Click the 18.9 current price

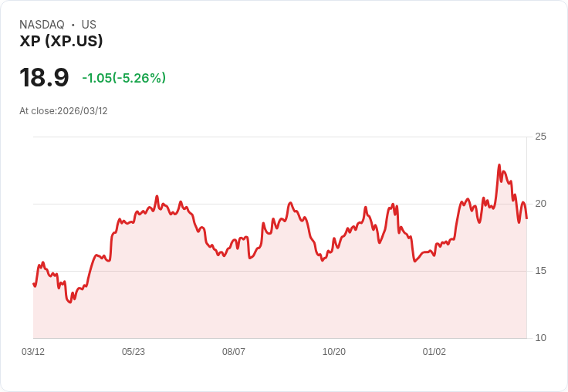point(44,78)
